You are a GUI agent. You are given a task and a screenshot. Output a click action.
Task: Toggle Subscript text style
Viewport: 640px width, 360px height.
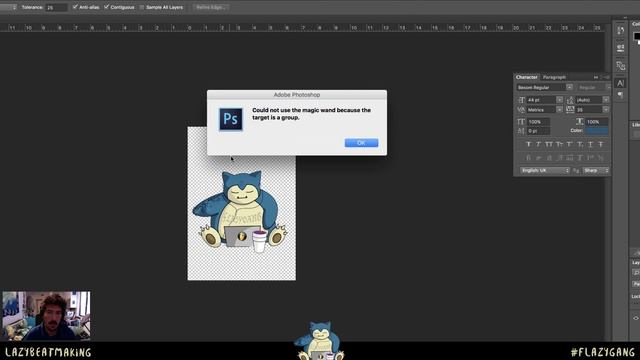[580, 144]
